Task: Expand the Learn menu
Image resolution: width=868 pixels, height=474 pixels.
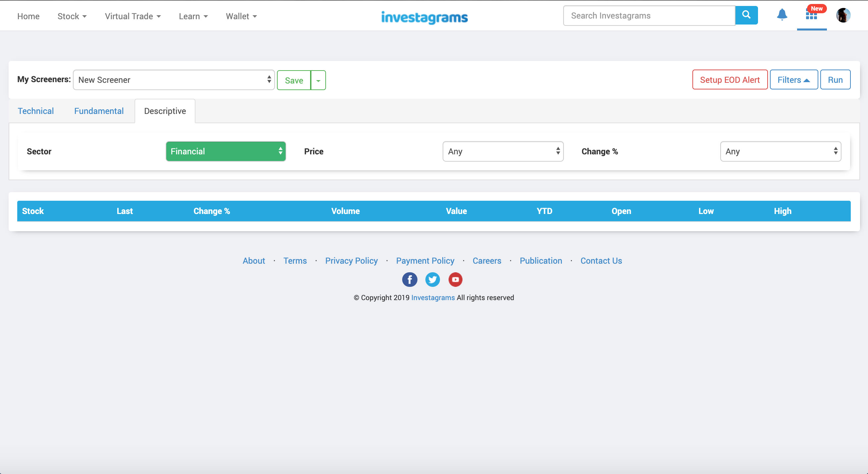Action: point(193,16)
